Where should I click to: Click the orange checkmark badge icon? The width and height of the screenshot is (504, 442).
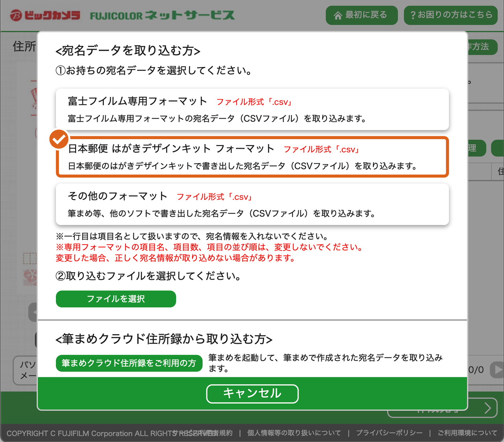coord(59,139)
